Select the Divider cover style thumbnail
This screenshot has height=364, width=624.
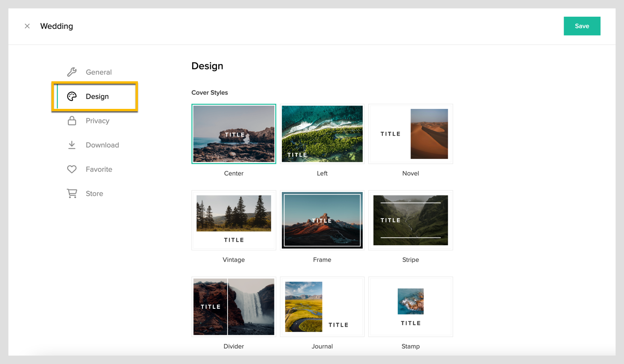[234, 307]
